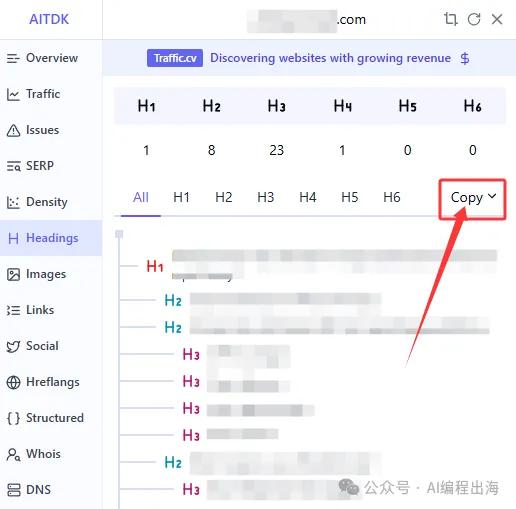The image size is (516, 509).
Task: Select the SERP search icon
Action: point(13,166)
